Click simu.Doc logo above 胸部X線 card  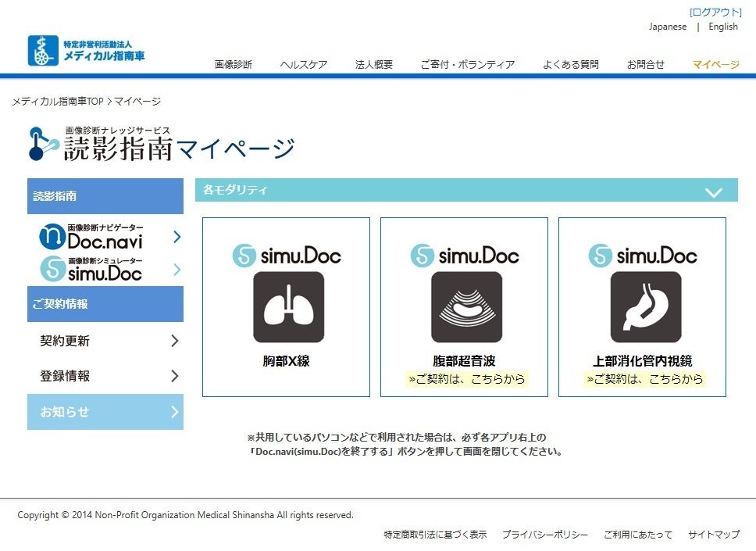pos(287,256)
